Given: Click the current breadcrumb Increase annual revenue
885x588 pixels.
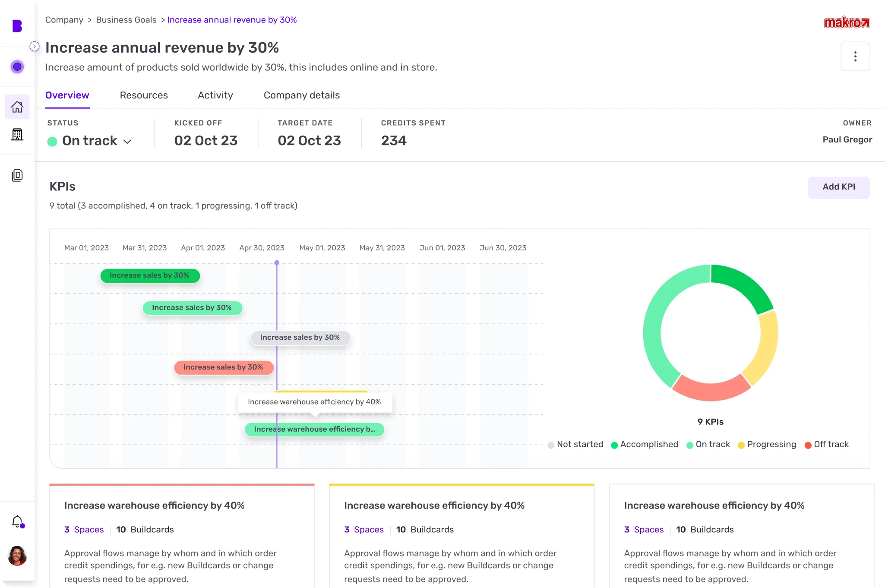Looking at the screenshot, I should 232,20.
